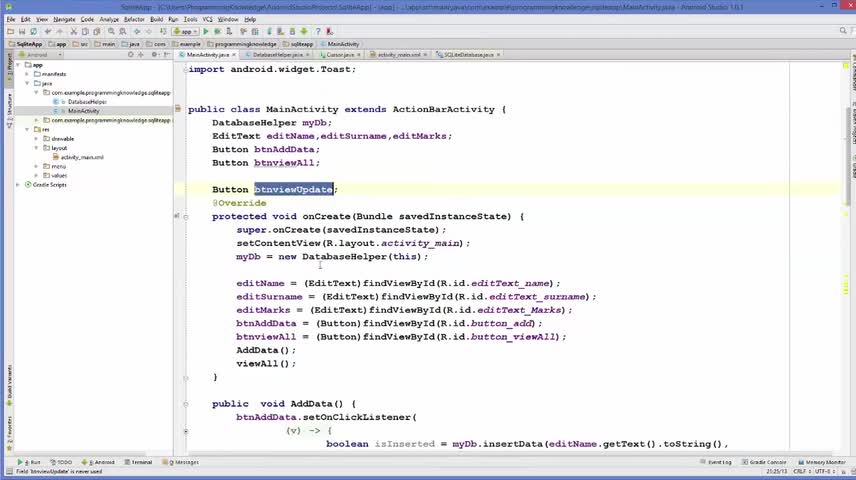Click the green Run app icon
Image resolution: width=856 pixels, height=480 pixels.
pos(206,32)
